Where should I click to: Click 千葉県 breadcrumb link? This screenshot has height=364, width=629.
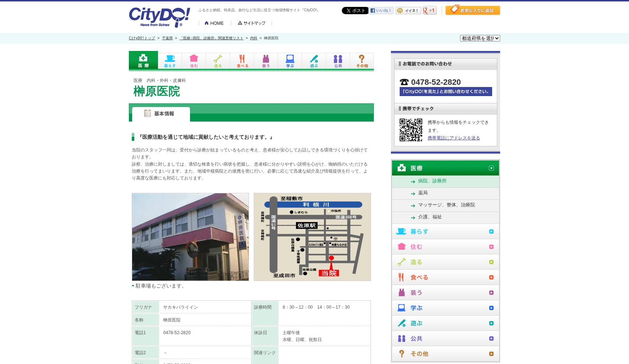pyautogui.click(x=167, y=38)
